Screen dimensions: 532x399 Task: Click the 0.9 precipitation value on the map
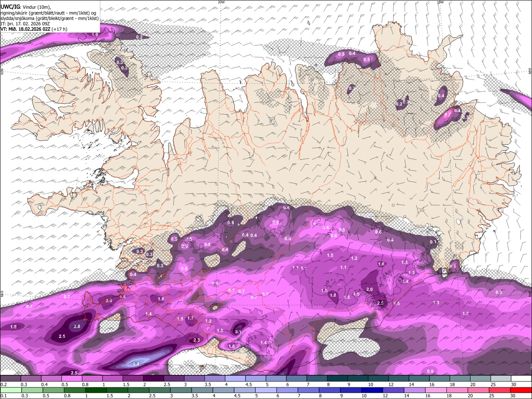pyautogui.click(x=430, y=372)
